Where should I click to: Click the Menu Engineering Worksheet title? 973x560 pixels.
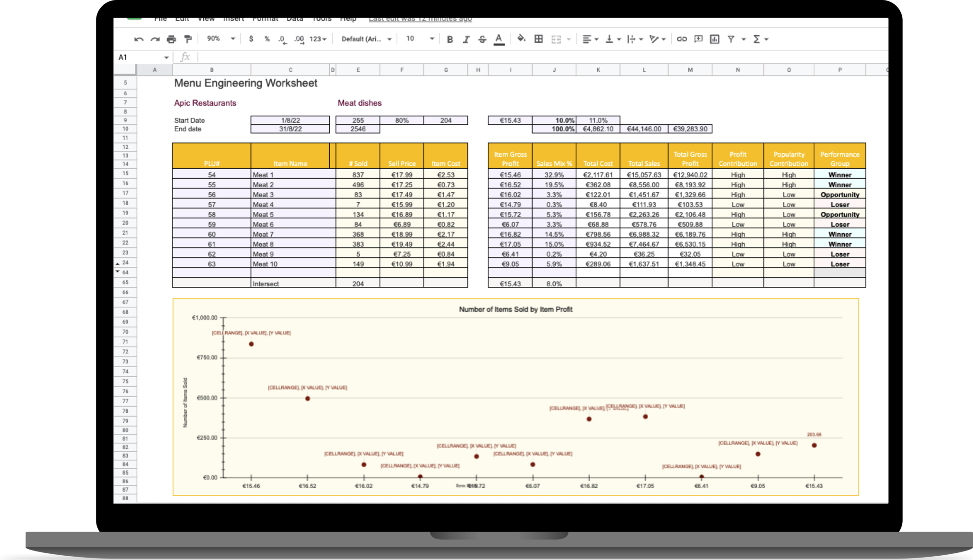point(246,83)
